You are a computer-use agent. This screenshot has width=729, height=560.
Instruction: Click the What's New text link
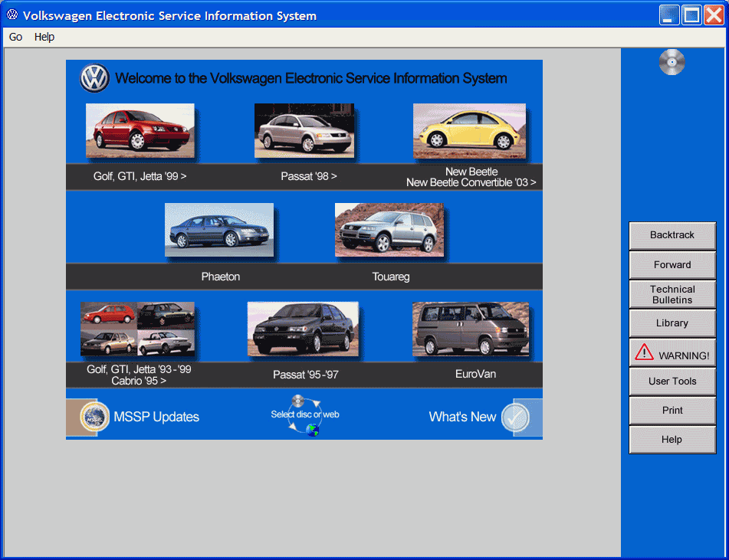click(462, 417)
